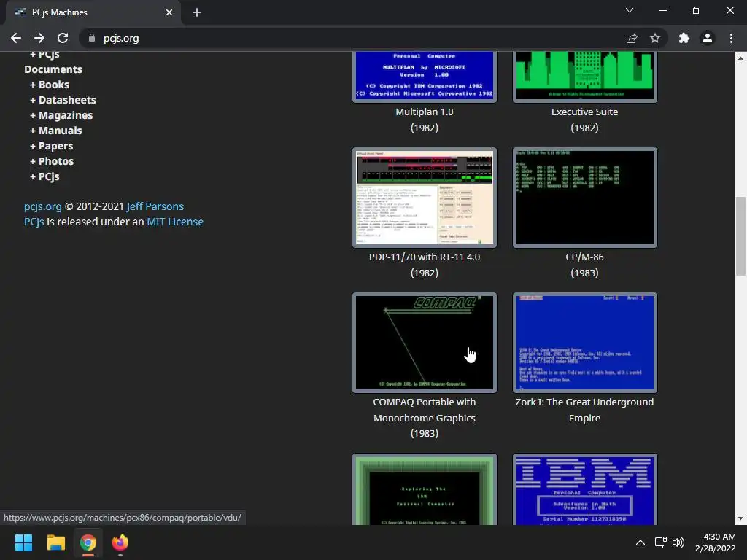Expand the Datasheets entry
The height and width of the screenshot is (560, 747).
[63, 100]
